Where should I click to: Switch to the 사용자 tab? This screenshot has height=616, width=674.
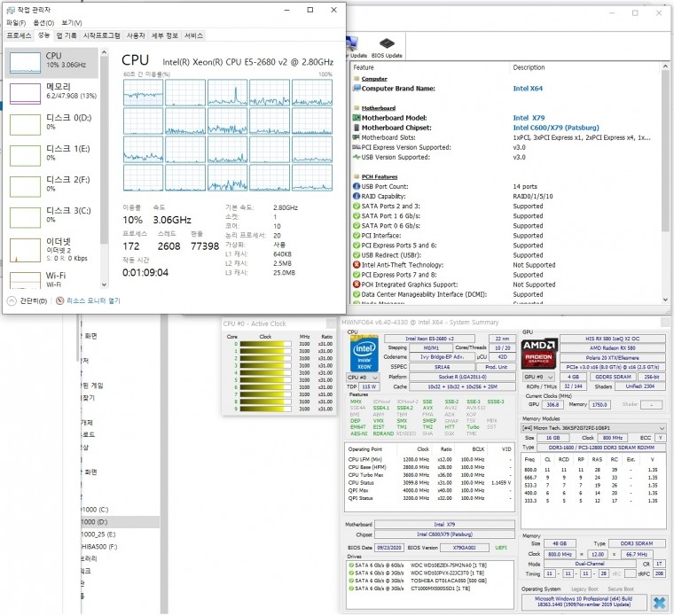[136, 35]
